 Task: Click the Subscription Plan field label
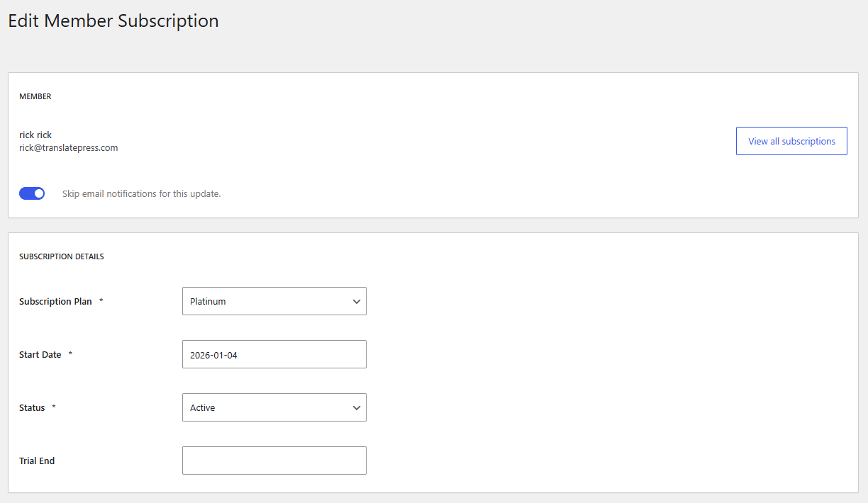(55, 301)
